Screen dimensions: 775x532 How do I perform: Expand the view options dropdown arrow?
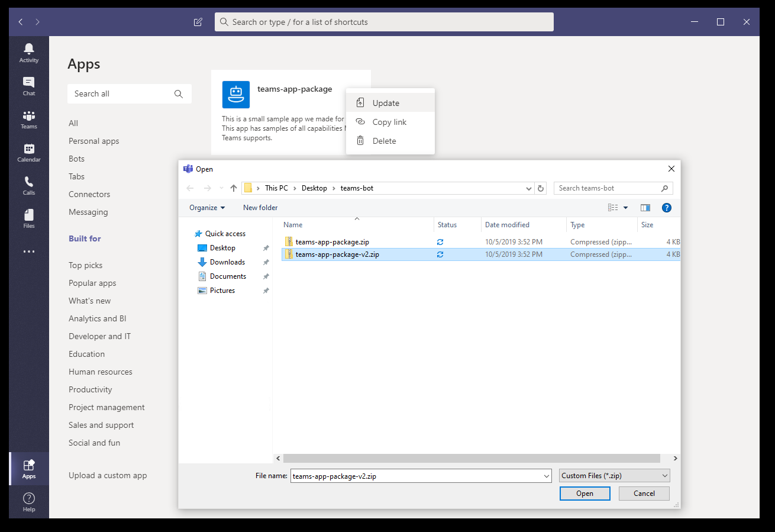coord(626,208)
